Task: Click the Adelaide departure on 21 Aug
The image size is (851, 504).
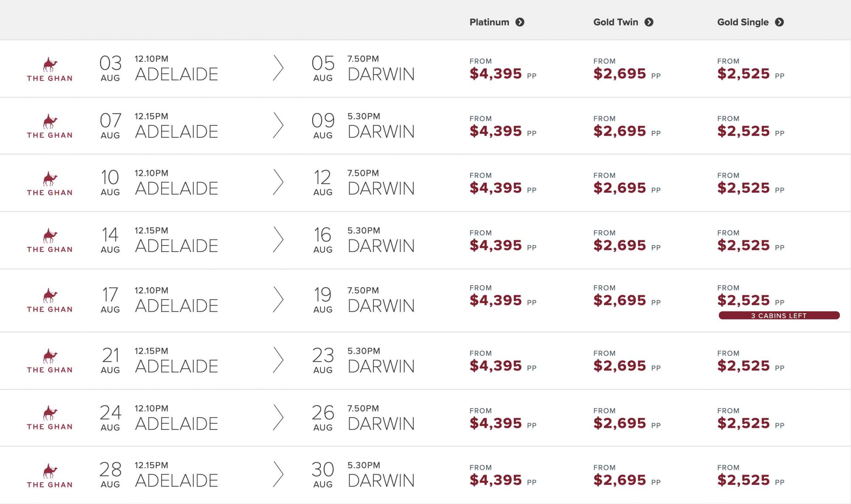Action: point(176,366)
